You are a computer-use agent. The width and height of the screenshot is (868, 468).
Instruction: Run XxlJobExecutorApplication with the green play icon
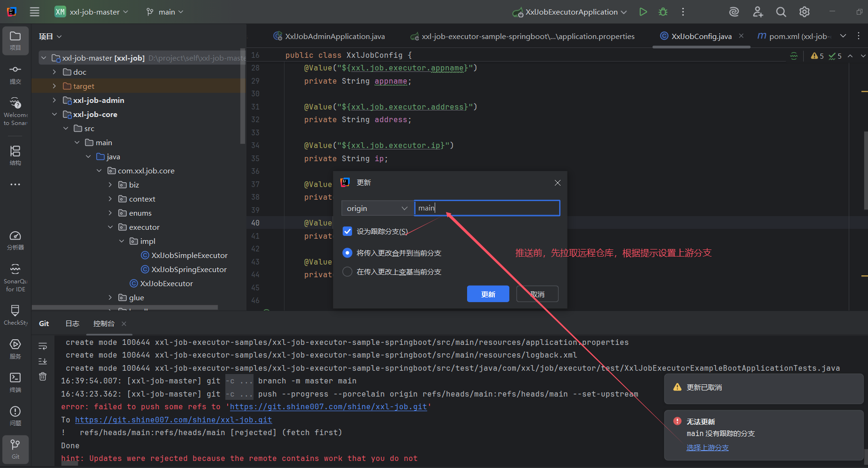pos(643,12)
